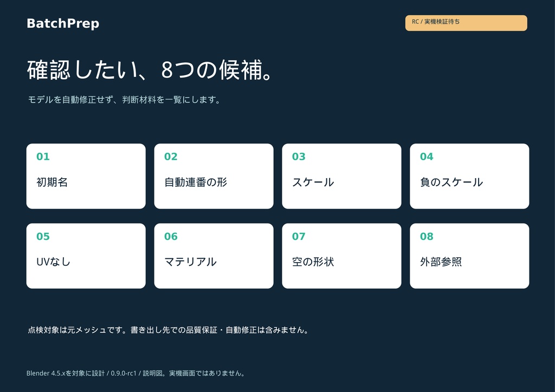Open the 07 '空の形状' card
The height and width of the screenshot is (392, 555).
pos(341,256)
